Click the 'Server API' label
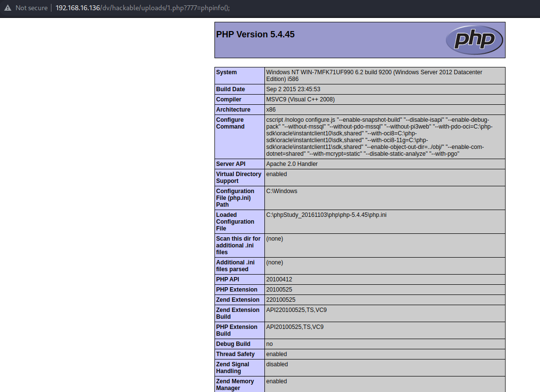Image resolution: width=540 pixels, height=392 pixels. (231, 164)
